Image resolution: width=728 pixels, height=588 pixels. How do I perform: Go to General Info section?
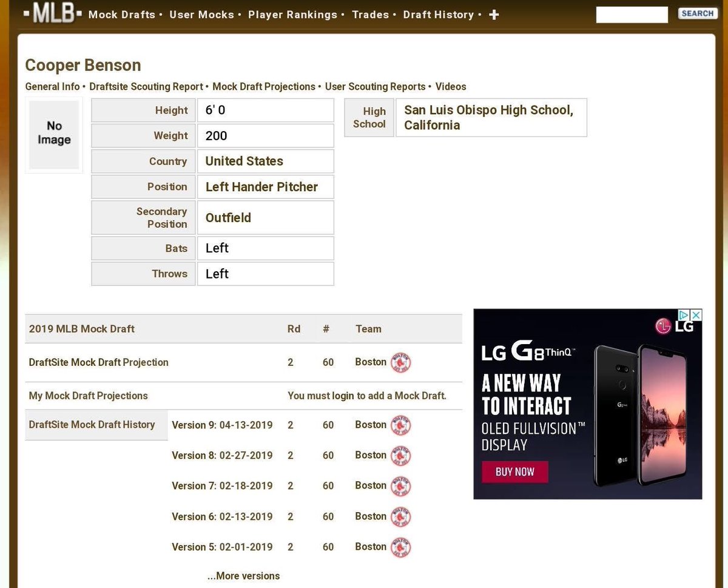point(52,87)
